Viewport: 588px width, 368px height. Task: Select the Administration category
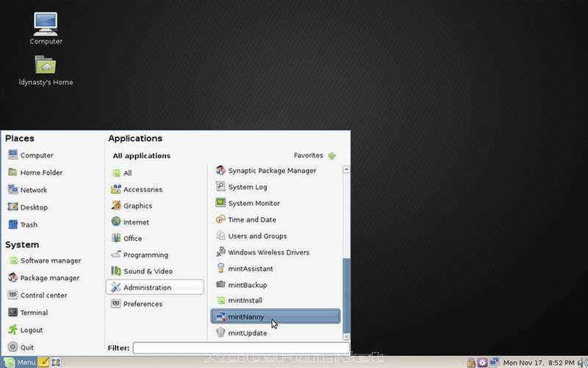155,287
